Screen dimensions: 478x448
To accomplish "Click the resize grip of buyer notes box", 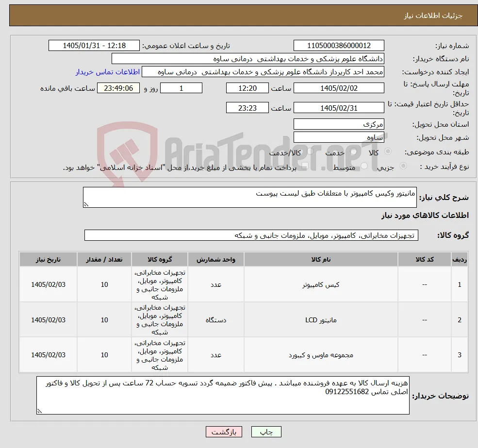I will pyautogui.click(x=39, y=411).
